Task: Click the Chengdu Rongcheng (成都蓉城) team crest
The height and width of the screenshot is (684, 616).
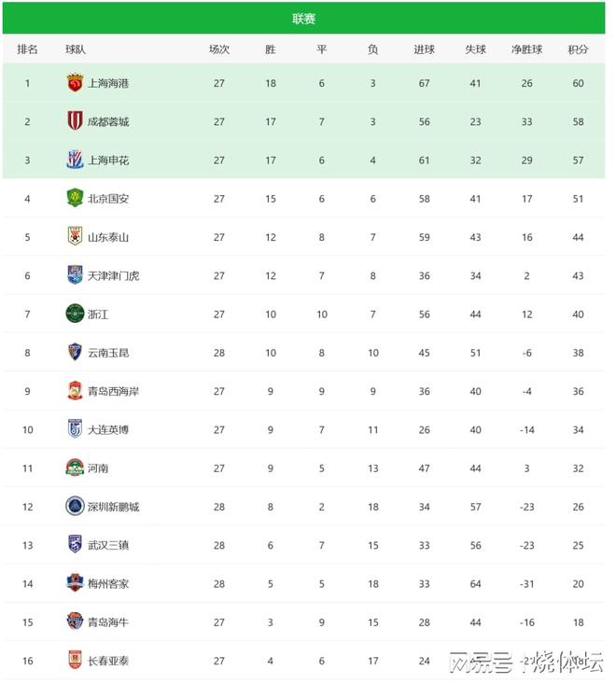Action: click(x=75, y=121)
